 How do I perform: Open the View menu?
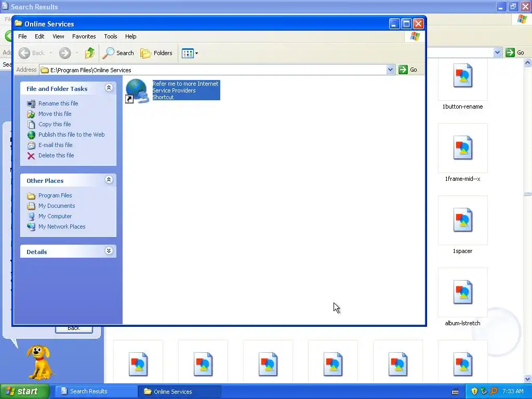(58, 36)
